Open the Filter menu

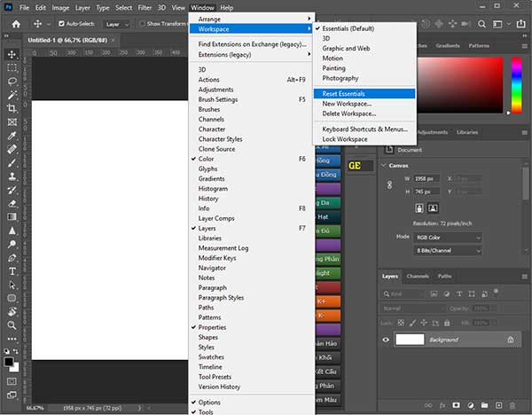coord(145,7)
